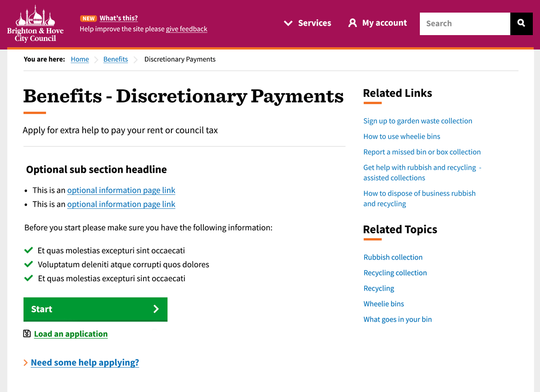Click the give feedback link
The width and height of the screenshot is (540, 392).
186,29
